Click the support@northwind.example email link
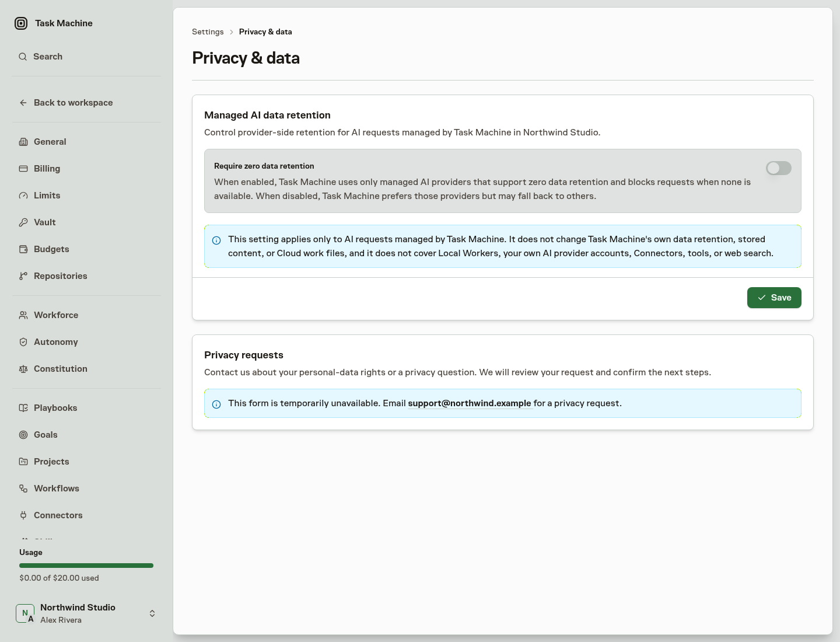Viewport: 840px width, 642px height. (x=470, y=403)
